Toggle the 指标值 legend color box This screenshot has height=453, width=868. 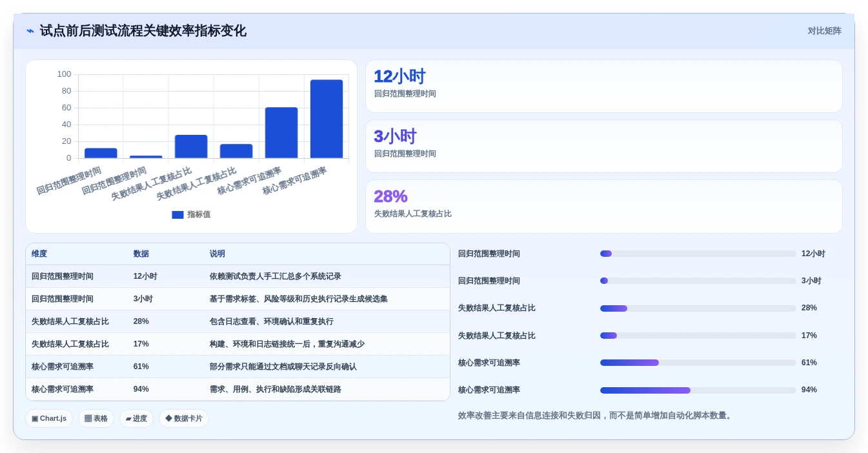pyautogui.click(x=177, y=215)
